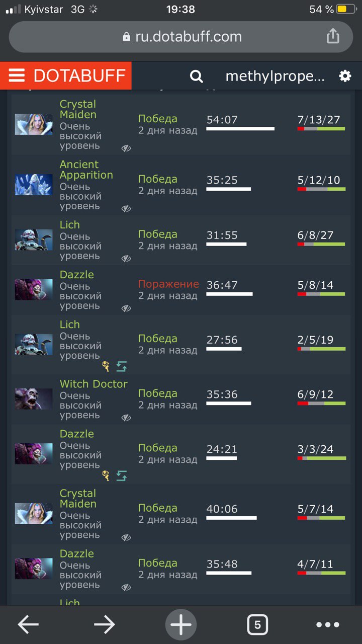Image resolution: width=362 pixels, height=644 pixels.
Task: Open methylprope... profile dropdown in header
Action: (275, 76)
